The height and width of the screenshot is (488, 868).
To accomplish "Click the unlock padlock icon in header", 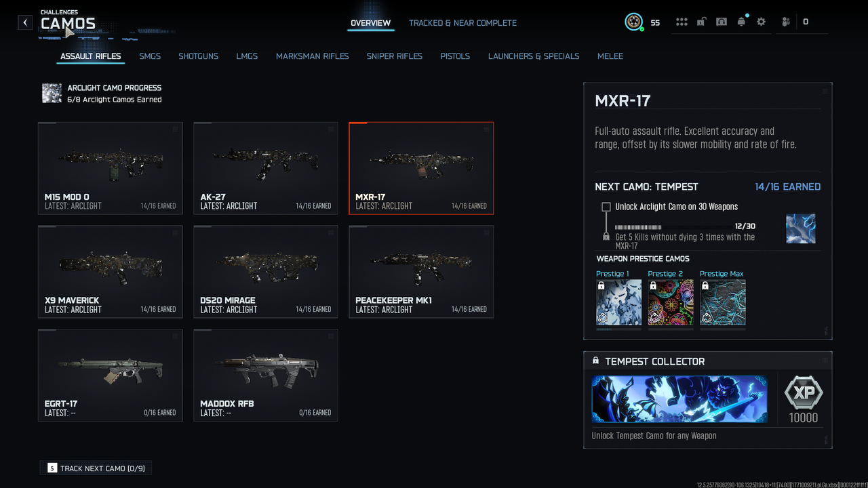I will pos(701,22).
